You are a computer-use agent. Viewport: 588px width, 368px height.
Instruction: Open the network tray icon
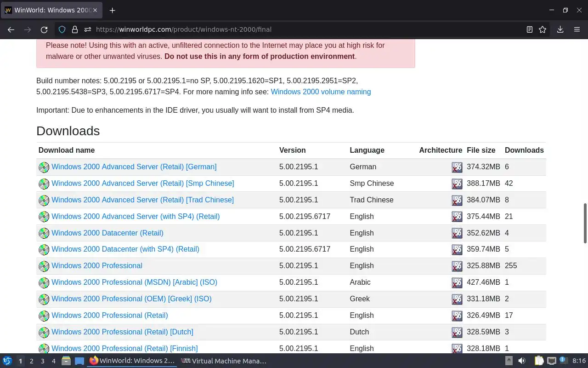coord(552,361)
